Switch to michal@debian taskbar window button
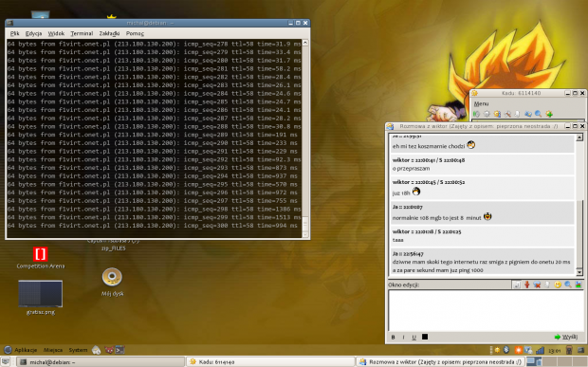This screenshot has height=367, width=588. click(101, 362)
